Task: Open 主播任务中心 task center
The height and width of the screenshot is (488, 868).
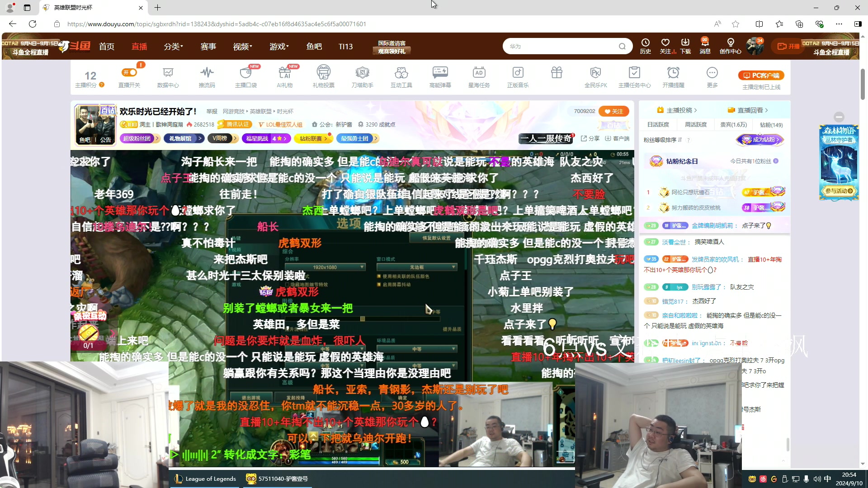Action: [x=634, y=77]
